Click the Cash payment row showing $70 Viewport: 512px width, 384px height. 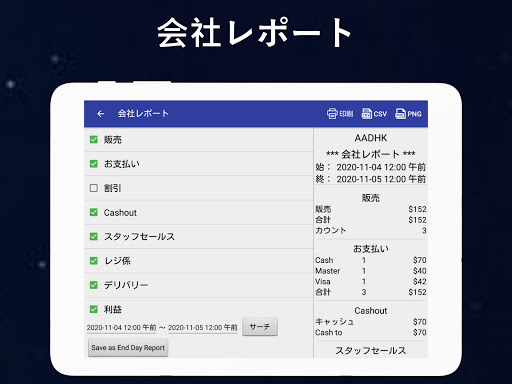tap(371, 260)
